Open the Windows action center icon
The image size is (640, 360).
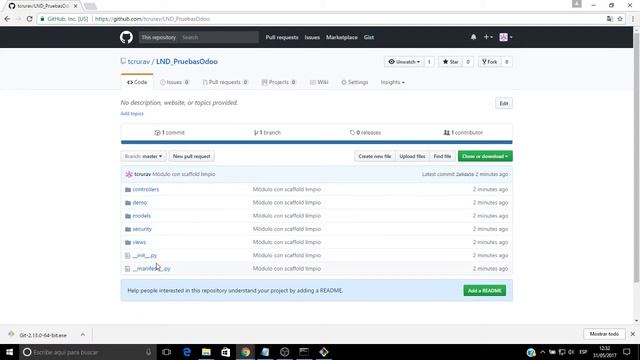pyautogui.click(x=627, y=352)
